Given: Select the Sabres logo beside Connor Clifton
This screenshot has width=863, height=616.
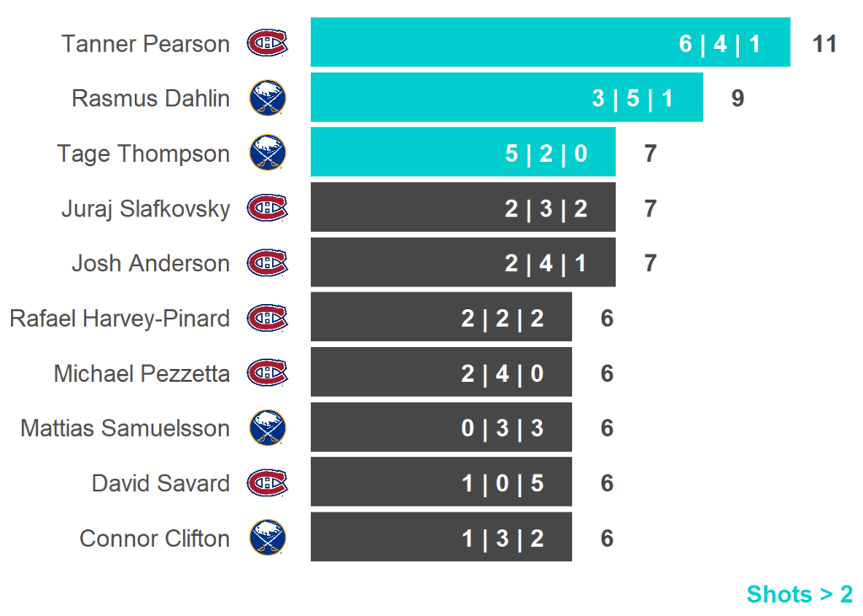Looking at the screenshot, I should tap(267, 538).
